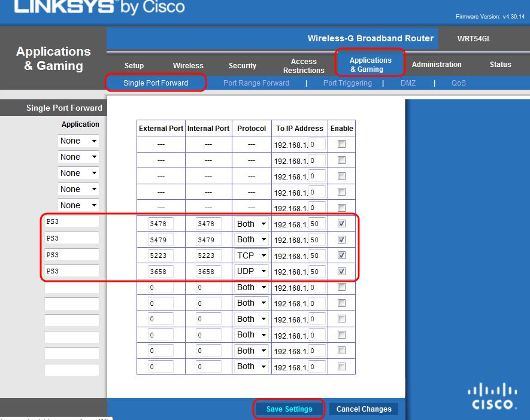Click external port field showing 3478

pos(160,224)
